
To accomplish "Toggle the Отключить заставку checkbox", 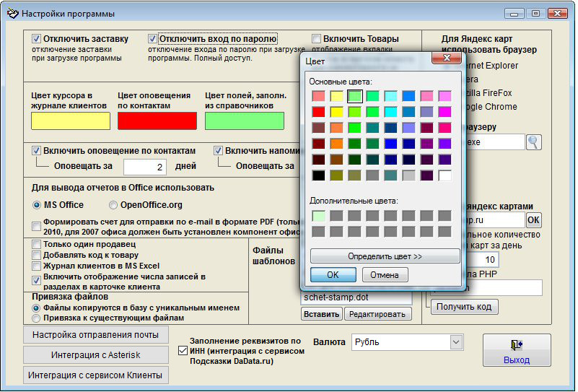I will [37, 38].
